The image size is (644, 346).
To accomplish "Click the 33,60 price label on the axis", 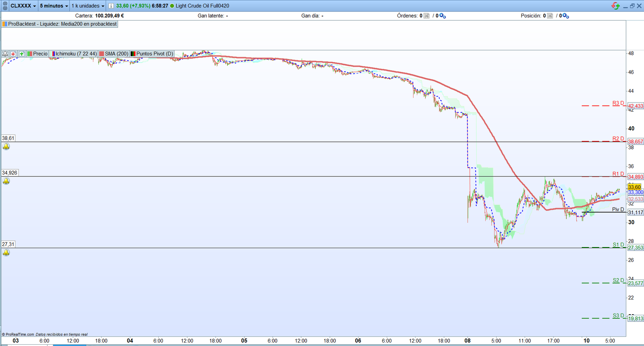I will pyautogui.click(x=635, y=186).
